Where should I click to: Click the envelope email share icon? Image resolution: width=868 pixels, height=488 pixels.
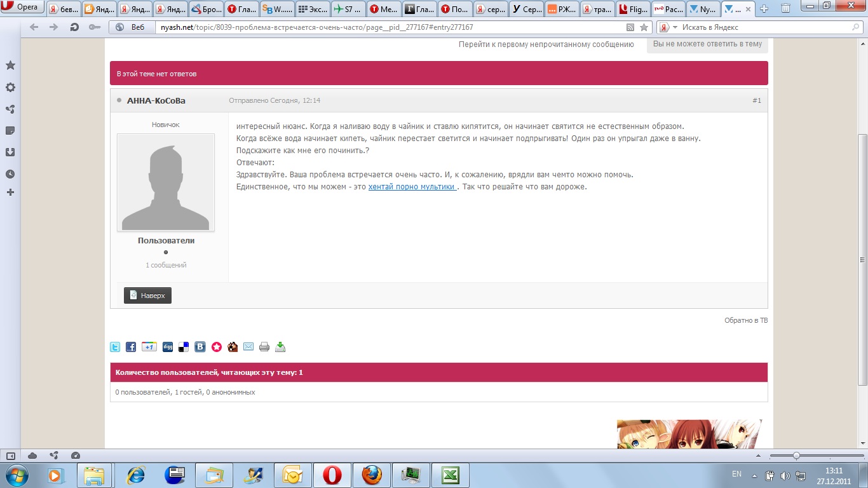248,347
